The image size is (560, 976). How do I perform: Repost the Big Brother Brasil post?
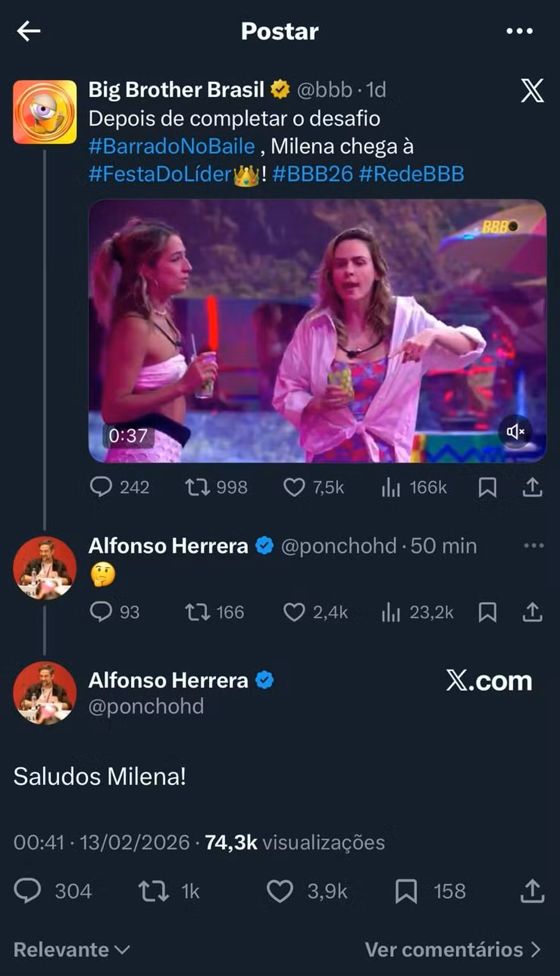(197, 487)
